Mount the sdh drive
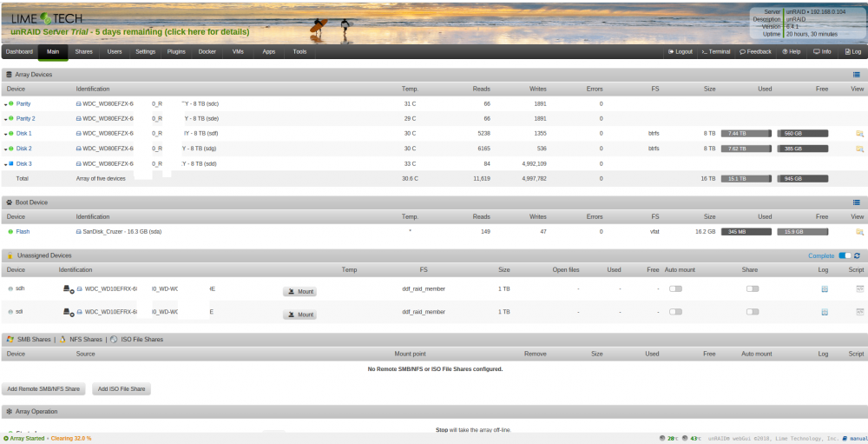Image resolution: width=868 pixels, height=444 pixels. pyautogui.click(x=299, y=292)
